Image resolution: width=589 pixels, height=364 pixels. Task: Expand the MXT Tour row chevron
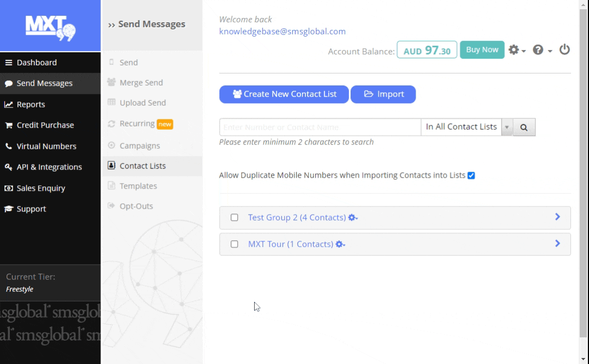(557, 244)
